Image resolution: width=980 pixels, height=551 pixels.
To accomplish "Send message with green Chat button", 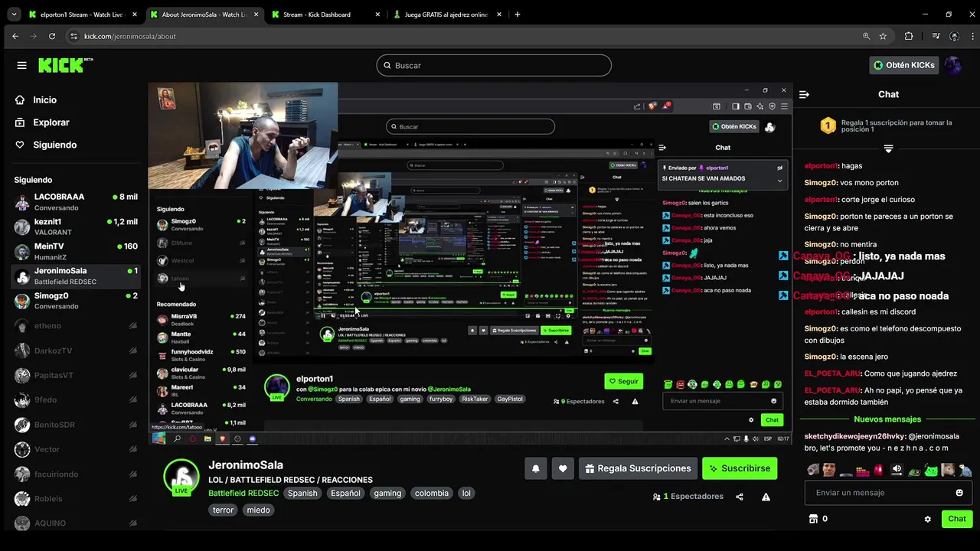I will coord(957,519).
